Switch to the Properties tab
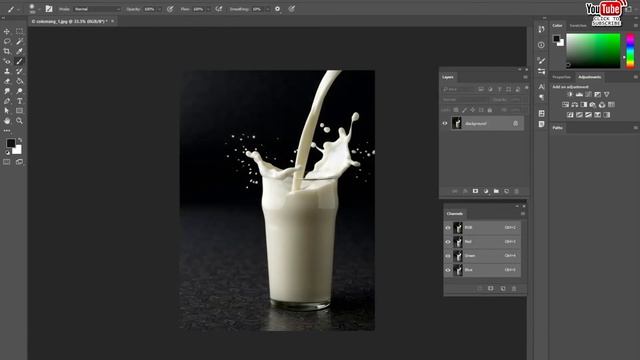The height and width of the screenshot is (360, 640). click(562, 77)
